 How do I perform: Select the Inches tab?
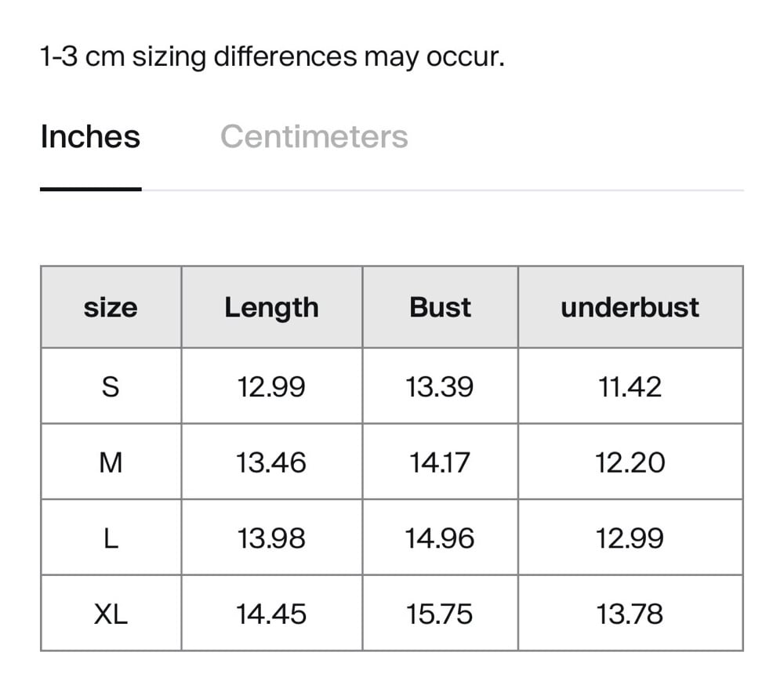point(90,137)
